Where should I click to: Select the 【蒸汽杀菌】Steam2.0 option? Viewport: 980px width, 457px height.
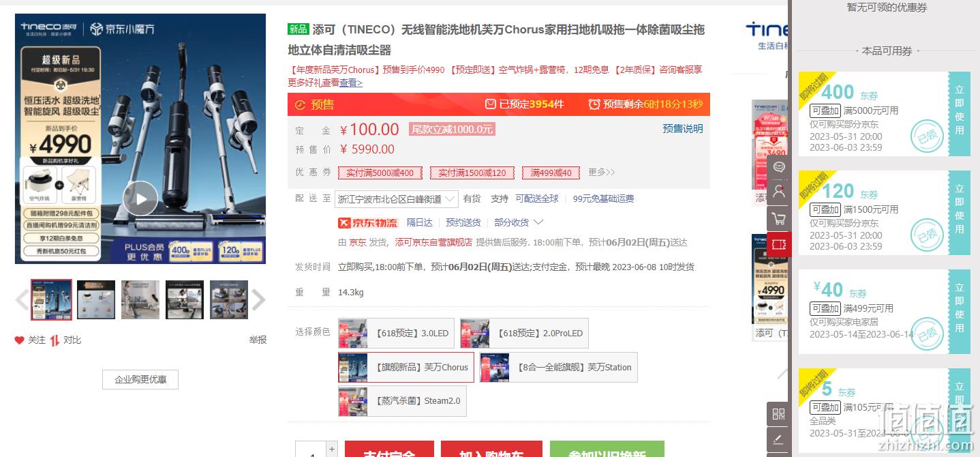pyautogui.click(x=402, y=401)
